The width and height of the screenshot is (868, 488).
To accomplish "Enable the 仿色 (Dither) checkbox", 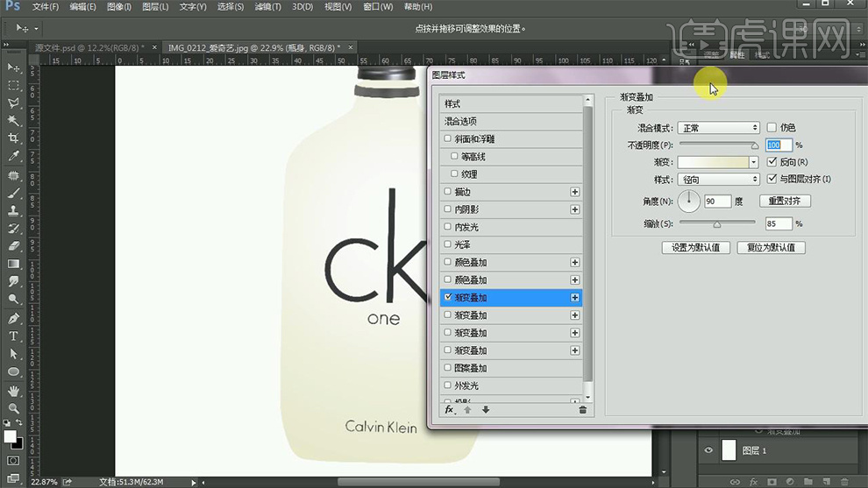I will (x=772, y=128).
